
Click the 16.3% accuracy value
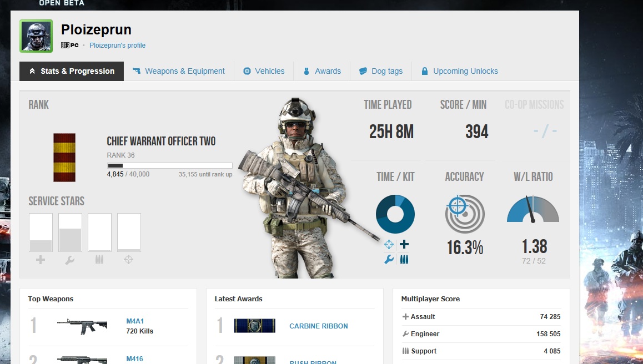[x=465, y=247]
